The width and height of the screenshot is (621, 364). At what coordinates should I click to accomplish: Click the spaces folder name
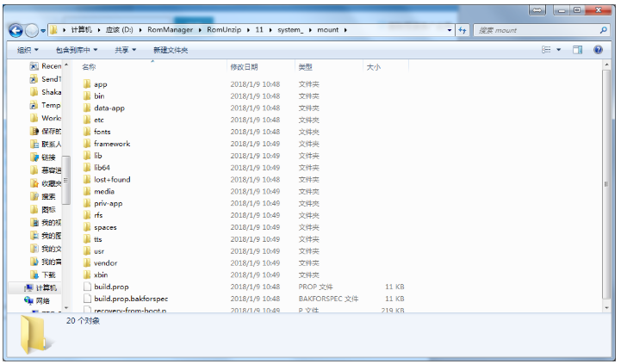105,227
